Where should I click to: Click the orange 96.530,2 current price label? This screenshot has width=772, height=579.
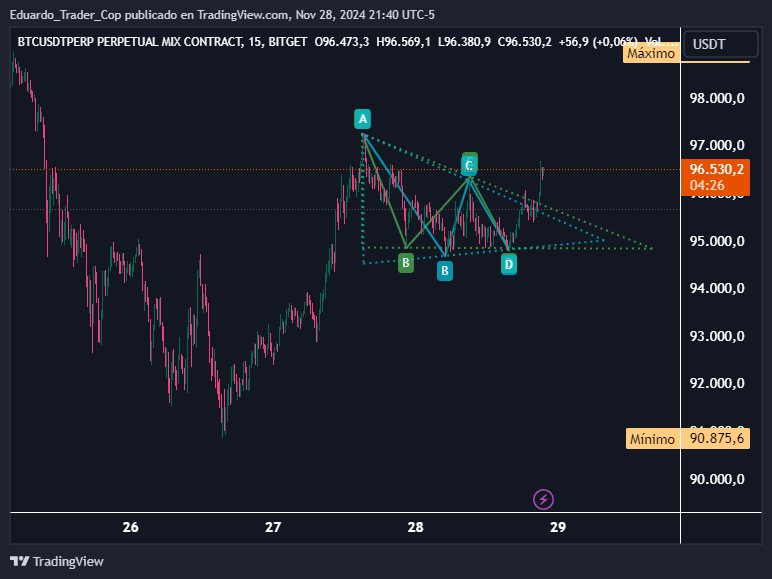tap(715, 177)
